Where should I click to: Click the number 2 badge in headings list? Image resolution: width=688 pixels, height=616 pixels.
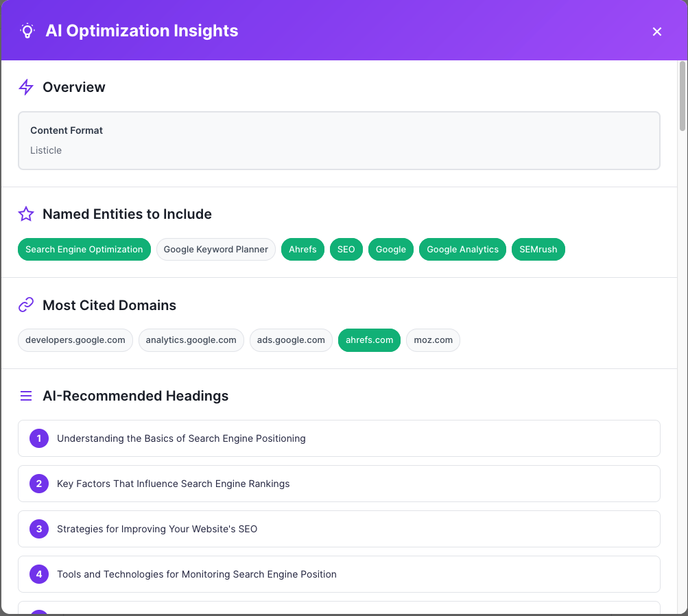coord(39,484)
